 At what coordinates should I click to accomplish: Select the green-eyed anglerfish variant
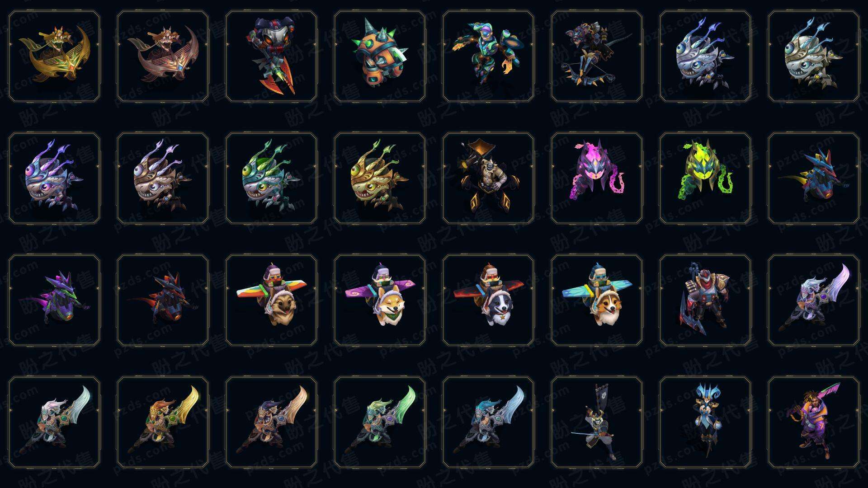pos(271,178)
